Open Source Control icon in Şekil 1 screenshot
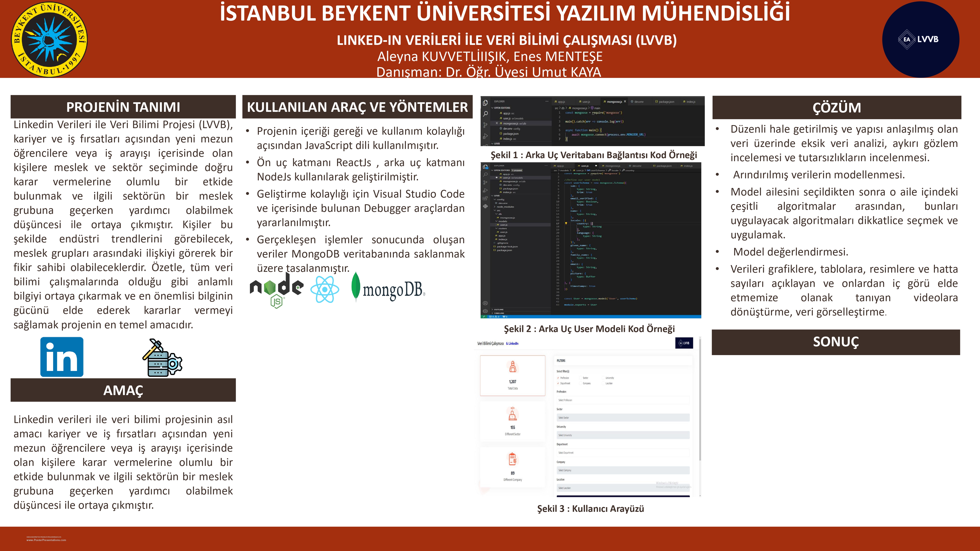 pyautogui.click(x=486, y=125)
